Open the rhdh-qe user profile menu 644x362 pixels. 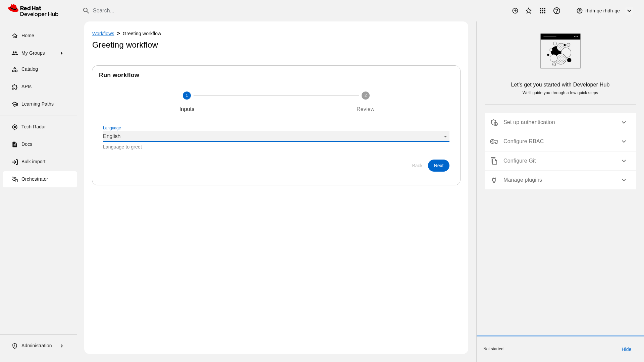[604, 11]
